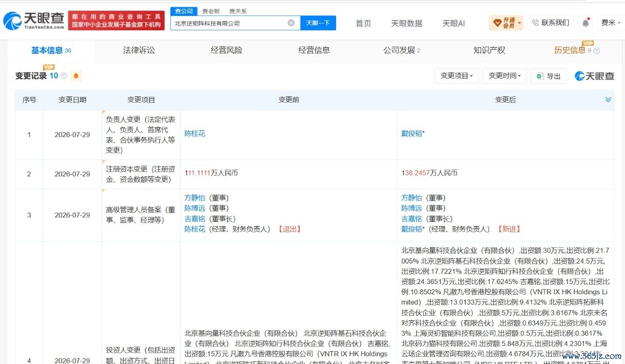Select the 2026-07-29 date in row 2
625x364 pixels.
click(x=72, y=174)
